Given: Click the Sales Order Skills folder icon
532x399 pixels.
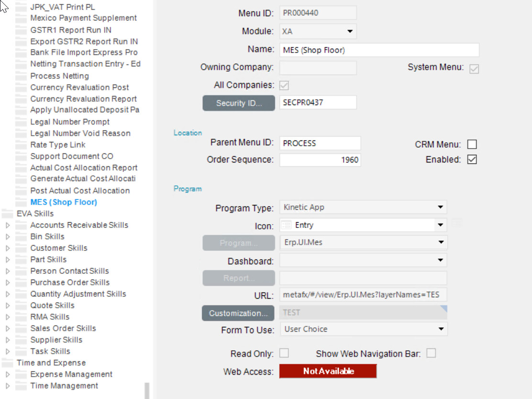Looking at the screenshot, I should (21, 328).
